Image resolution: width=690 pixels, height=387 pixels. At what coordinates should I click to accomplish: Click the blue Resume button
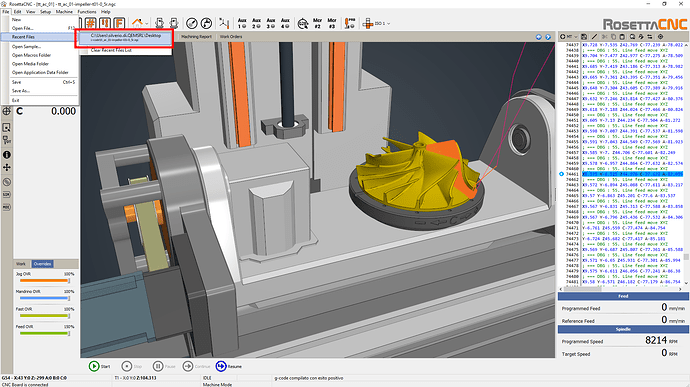[x=221, y=366]
